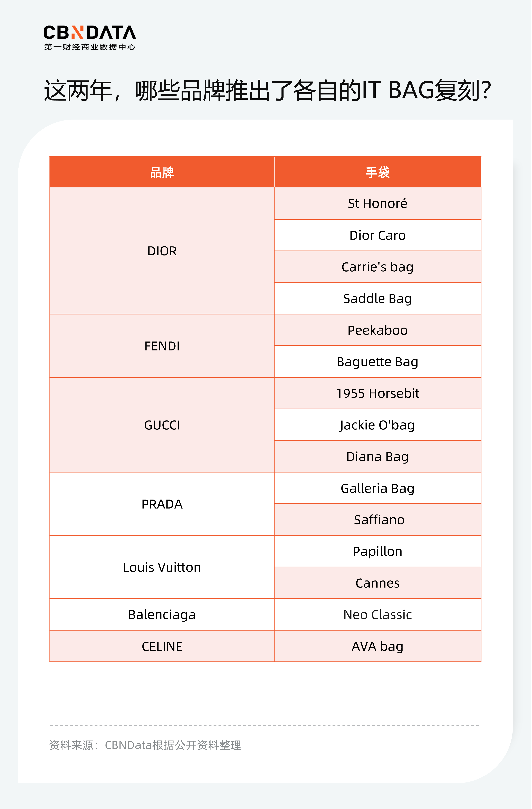The image size is (532, 809).
Task: Click the 1955 Horsebit cell
Action: [377, 393]
